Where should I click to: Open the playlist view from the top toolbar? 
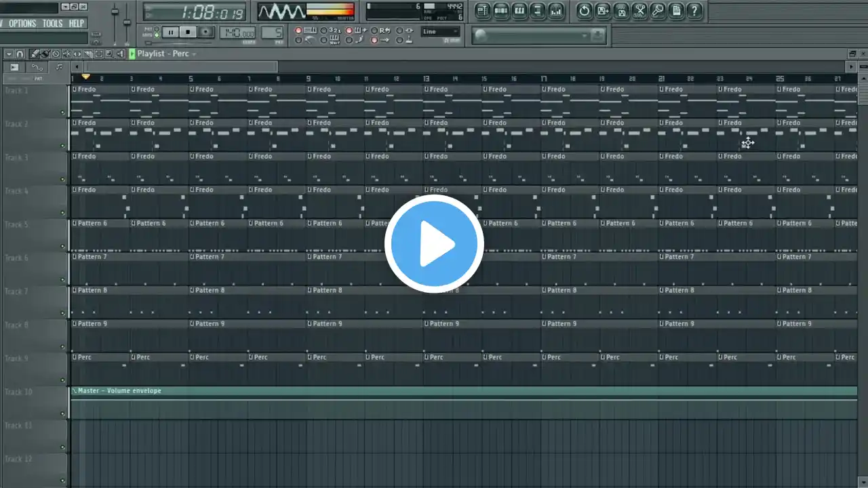[483, 10]
